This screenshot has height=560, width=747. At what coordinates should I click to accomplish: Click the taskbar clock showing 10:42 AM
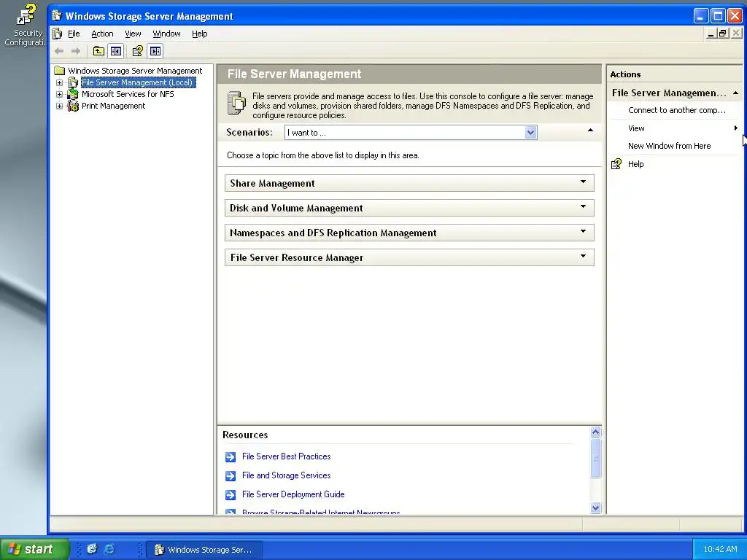tap(720, 549)
